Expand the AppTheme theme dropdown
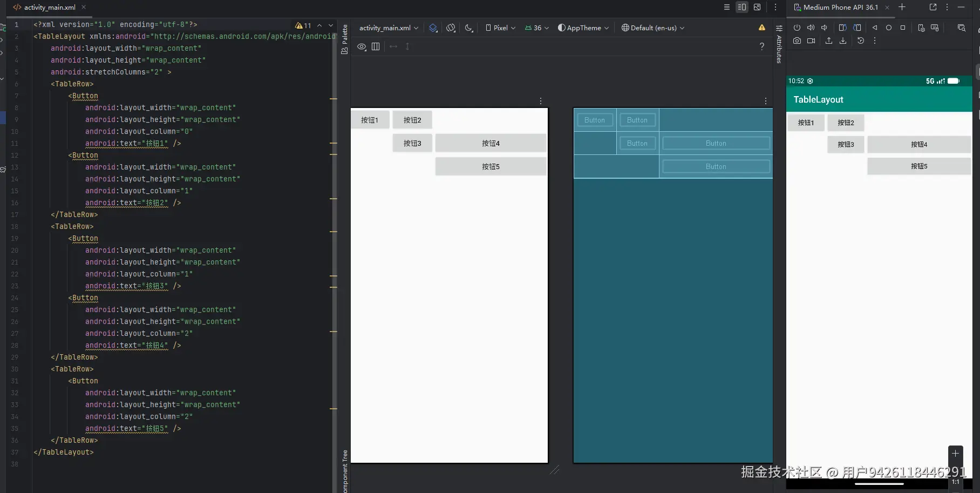 [x=583, y=28]
